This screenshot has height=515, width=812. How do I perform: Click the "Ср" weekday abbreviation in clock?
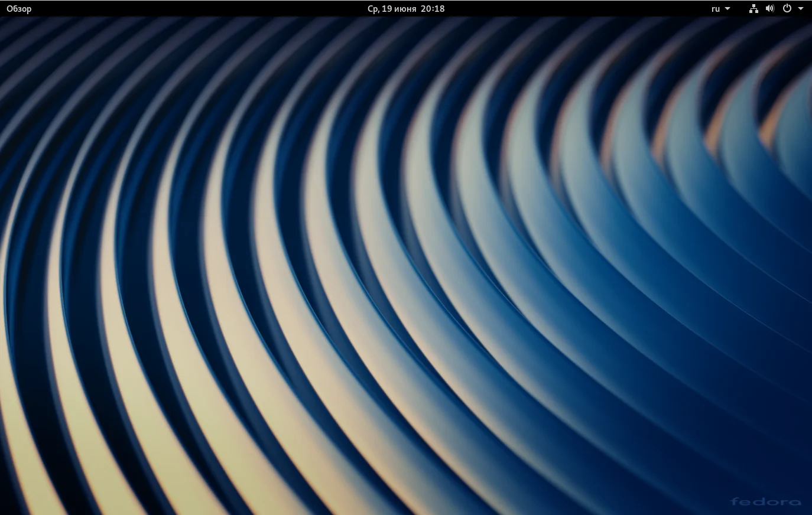click(373, 9)
